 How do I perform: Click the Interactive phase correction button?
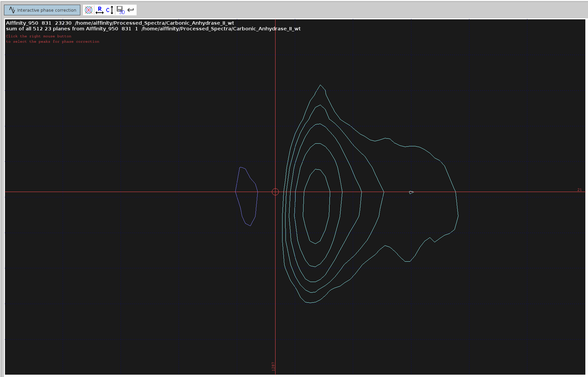pos(42,10)
